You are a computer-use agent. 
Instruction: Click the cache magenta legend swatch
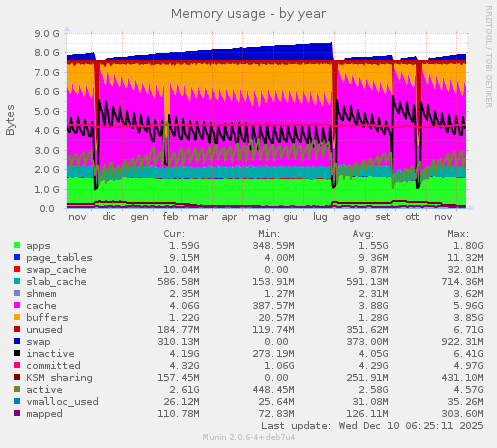(17, 305)
